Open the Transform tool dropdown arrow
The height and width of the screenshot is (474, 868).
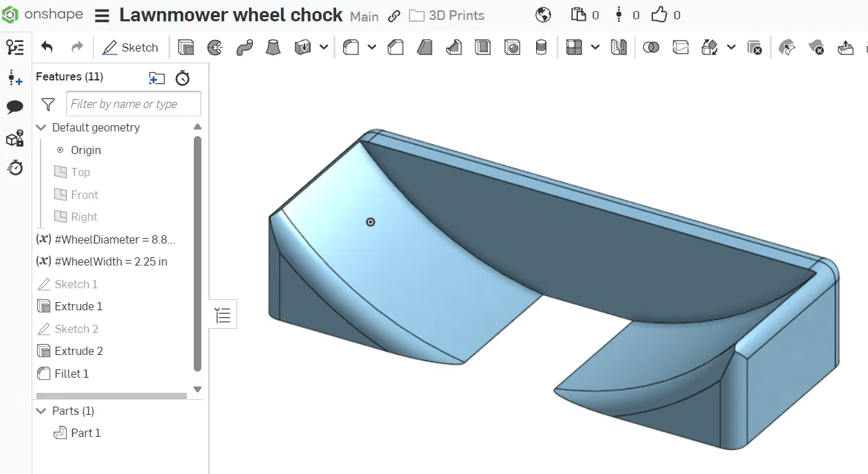(731, 47)
